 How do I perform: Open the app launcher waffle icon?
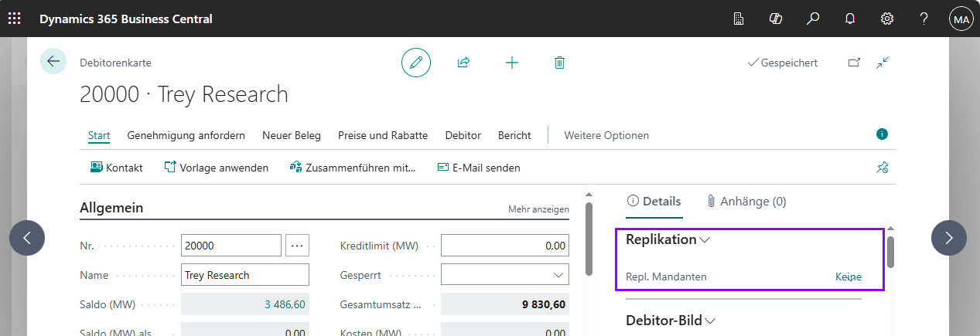[15, 19]
